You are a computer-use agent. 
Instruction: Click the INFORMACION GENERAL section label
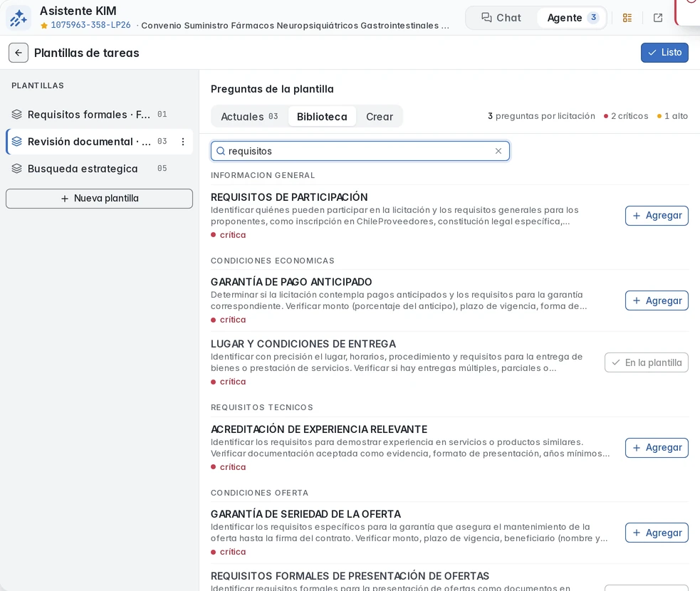point(263,175)
